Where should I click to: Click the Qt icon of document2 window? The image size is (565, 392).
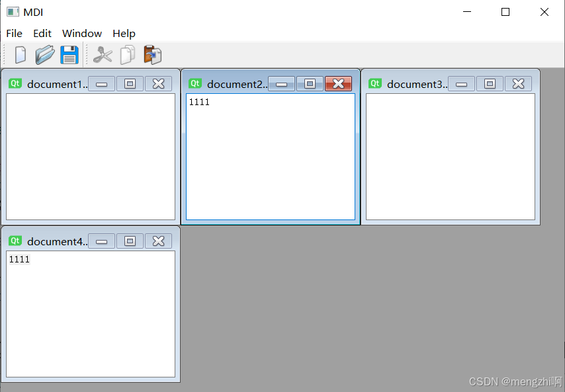(195, 83)
